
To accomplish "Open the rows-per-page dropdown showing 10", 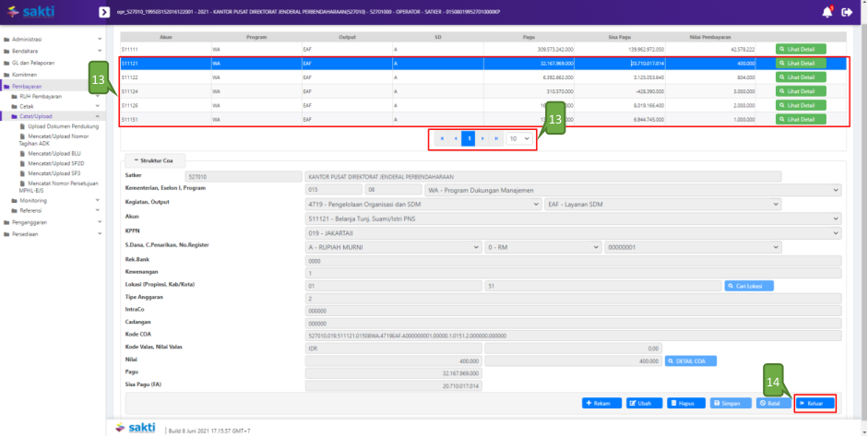I will pos(520,138).
